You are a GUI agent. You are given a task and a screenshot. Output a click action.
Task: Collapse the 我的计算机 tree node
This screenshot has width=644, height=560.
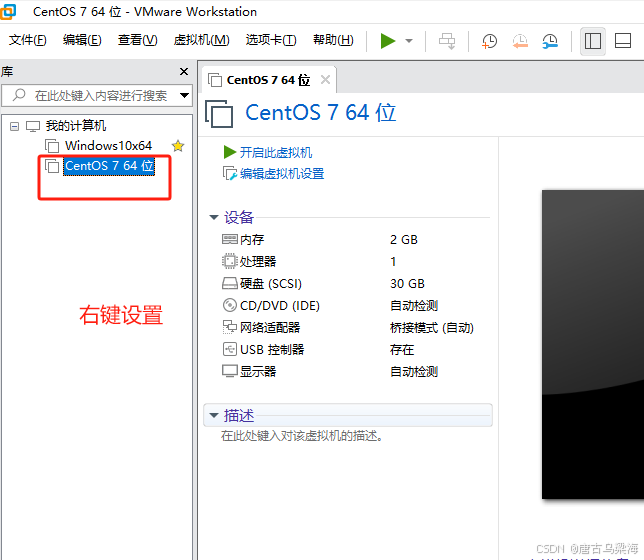click(14, 126)
